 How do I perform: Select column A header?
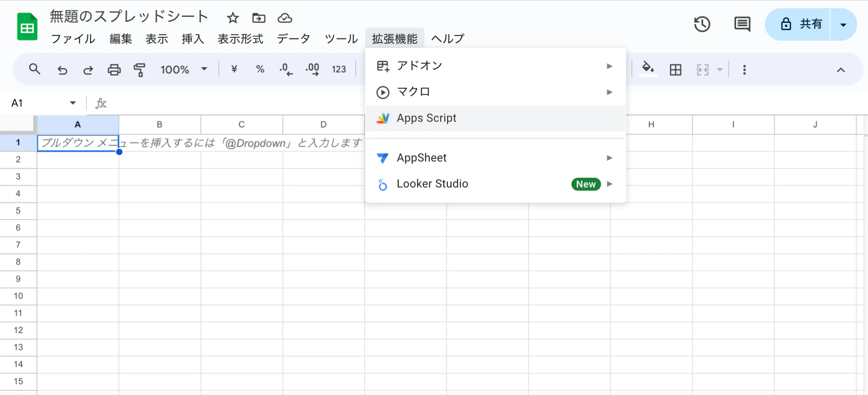(x=78, y=125)
